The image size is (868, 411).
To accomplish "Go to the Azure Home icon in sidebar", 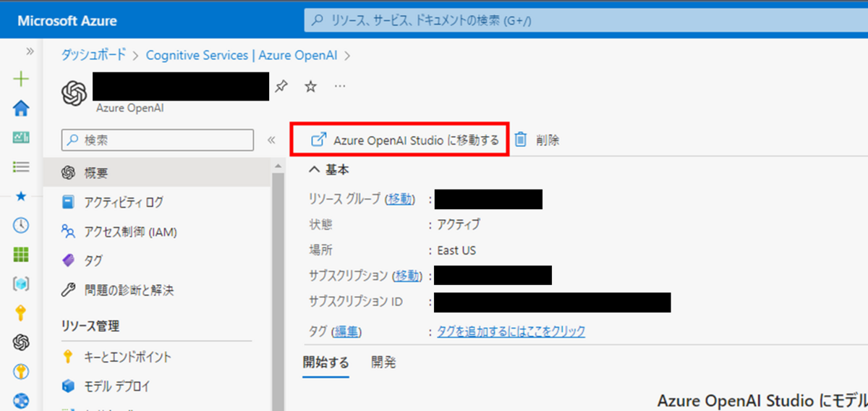I will point(22,109).
